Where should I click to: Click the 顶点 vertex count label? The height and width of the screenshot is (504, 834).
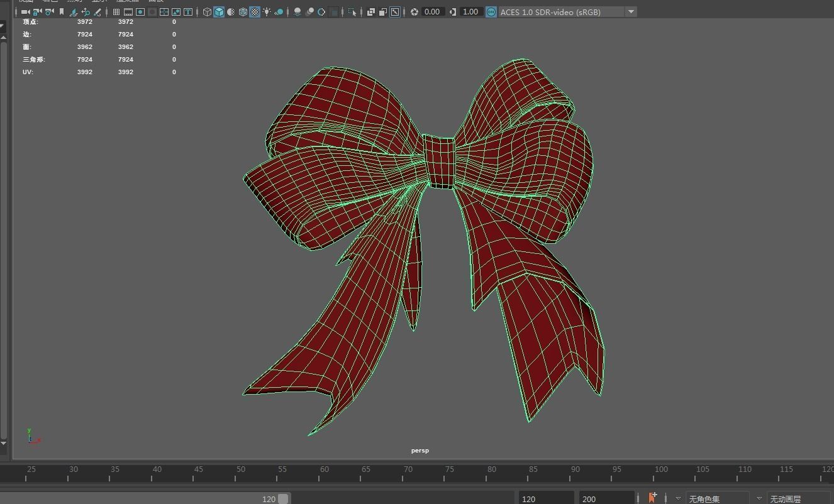coord(30,21)
